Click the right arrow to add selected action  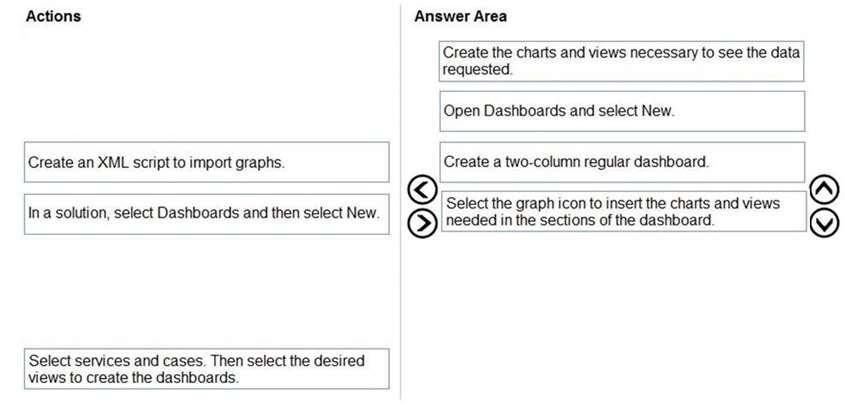[422, 223]
